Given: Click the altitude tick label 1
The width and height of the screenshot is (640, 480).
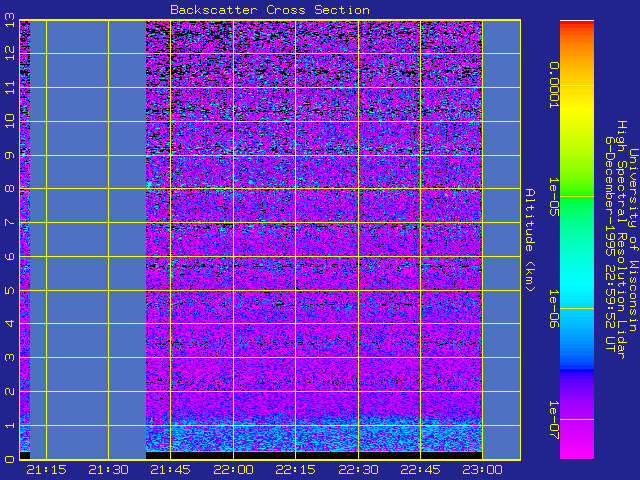Looking at the screenshot, I should 10,425.
